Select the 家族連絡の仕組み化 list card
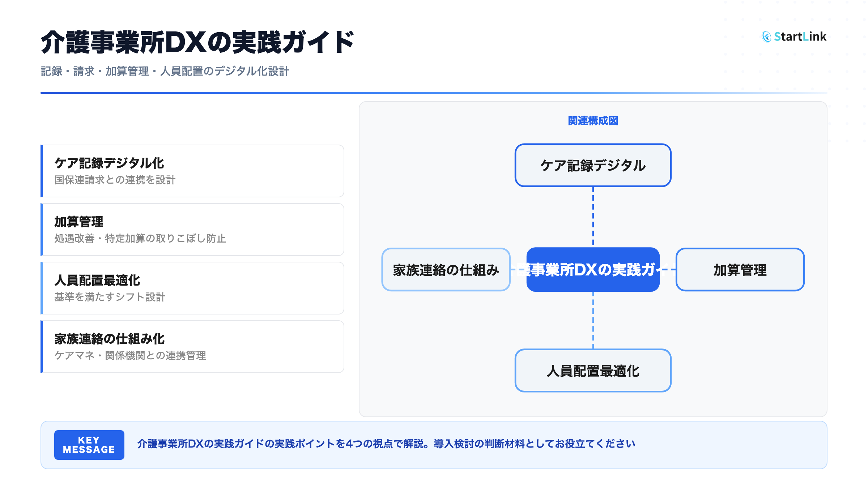This screenshot has height=488, width=868. [192, 347]
